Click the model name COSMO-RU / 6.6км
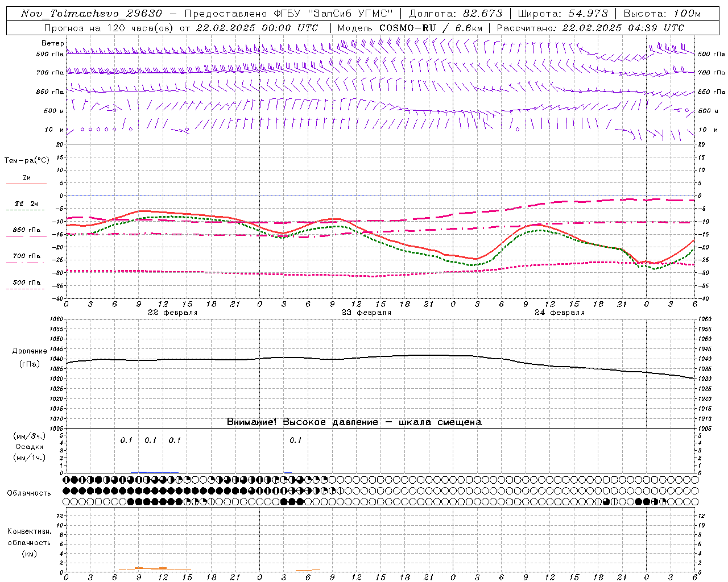The width and height of the screenshot is (728, 582). [431, 28]
